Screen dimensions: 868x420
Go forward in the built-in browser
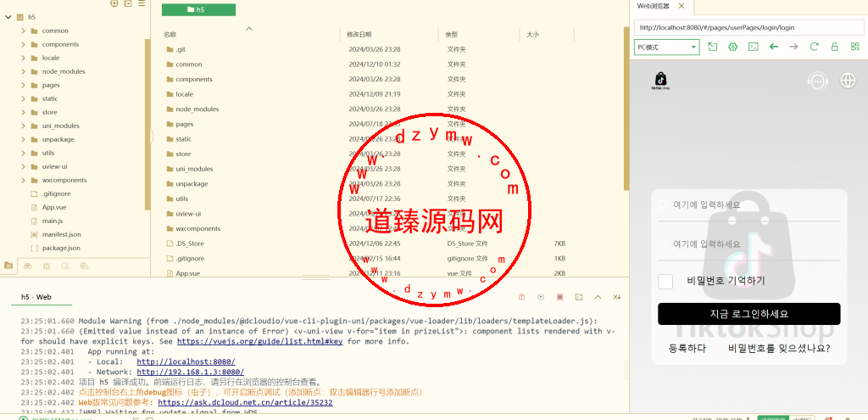tap(793, 48)
